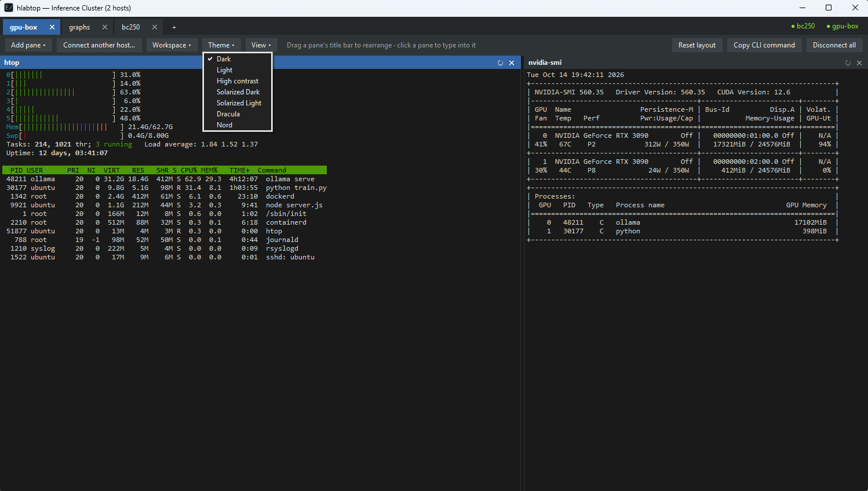The image size is (868, 491).
Task: Click the TIME+ column header in htop
Action: (x=239, y=170)
